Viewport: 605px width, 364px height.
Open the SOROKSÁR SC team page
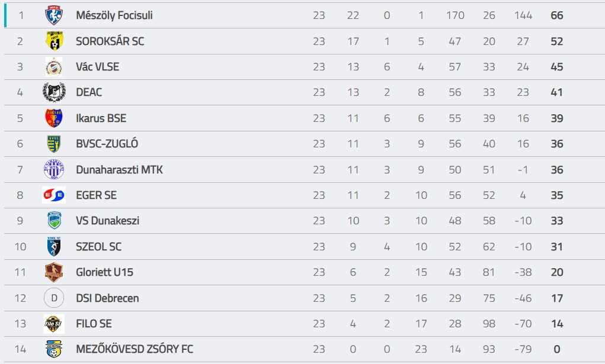pyautogui.click(x=110, y=41)
